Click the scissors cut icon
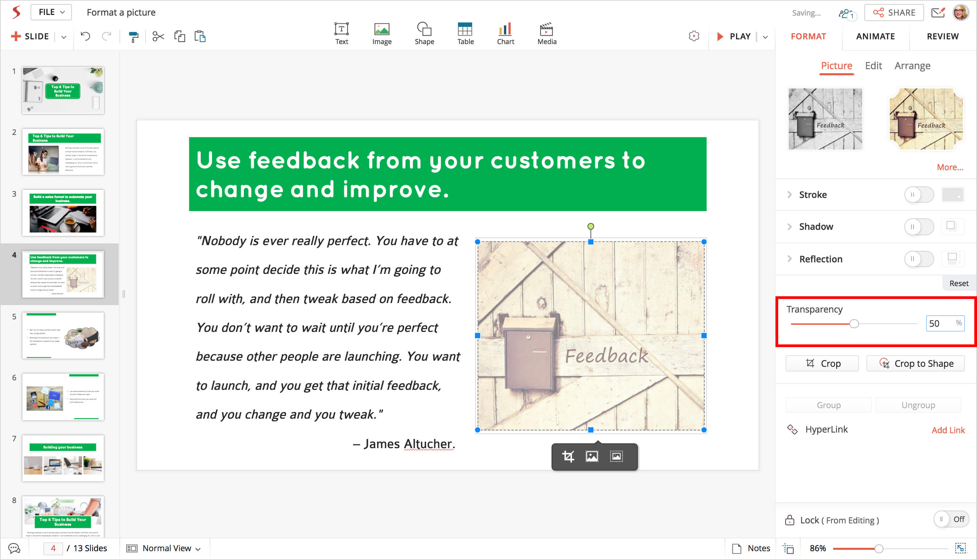Viewport: 977px width, 560px height. (x=158, y=37)
